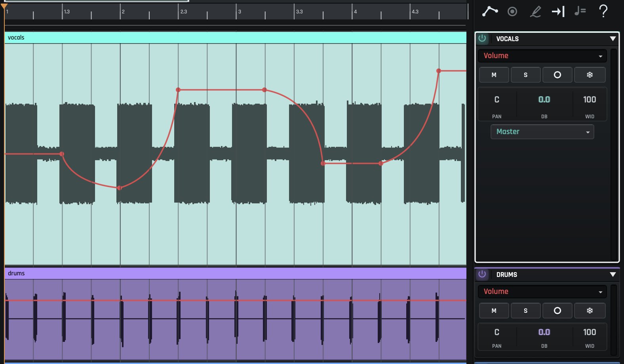Mute the VOCALS track
Image resolution: width=624 pixels, height=364 pixels.
(494, 75)
